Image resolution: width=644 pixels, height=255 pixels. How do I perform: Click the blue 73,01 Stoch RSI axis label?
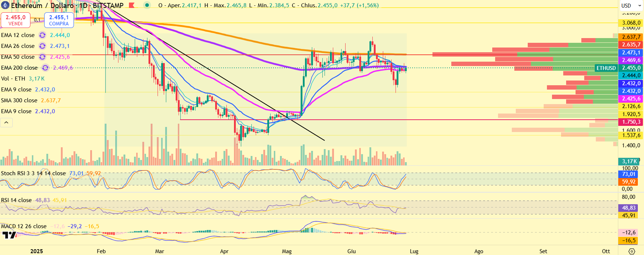point(628,174)
